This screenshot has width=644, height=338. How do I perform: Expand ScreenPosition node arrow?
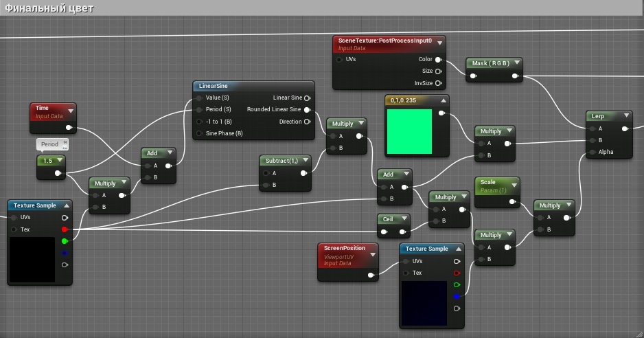tap(373, 254)
